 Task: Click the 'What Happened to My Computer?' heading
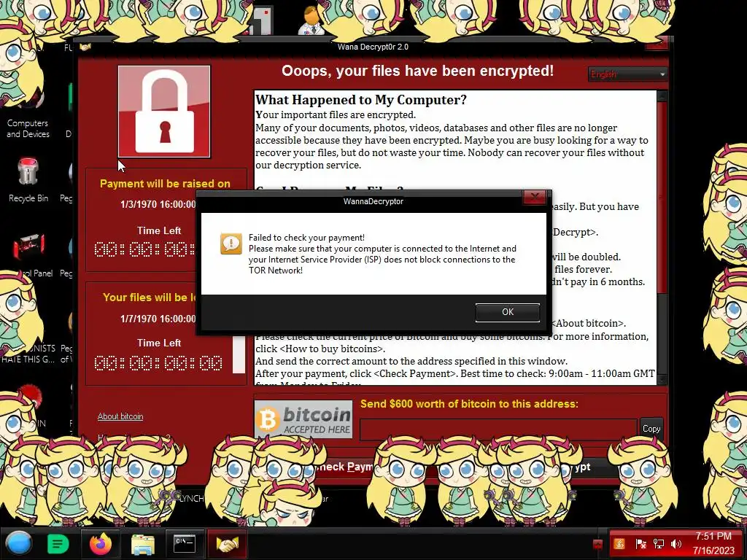click(x=360, y=99)
